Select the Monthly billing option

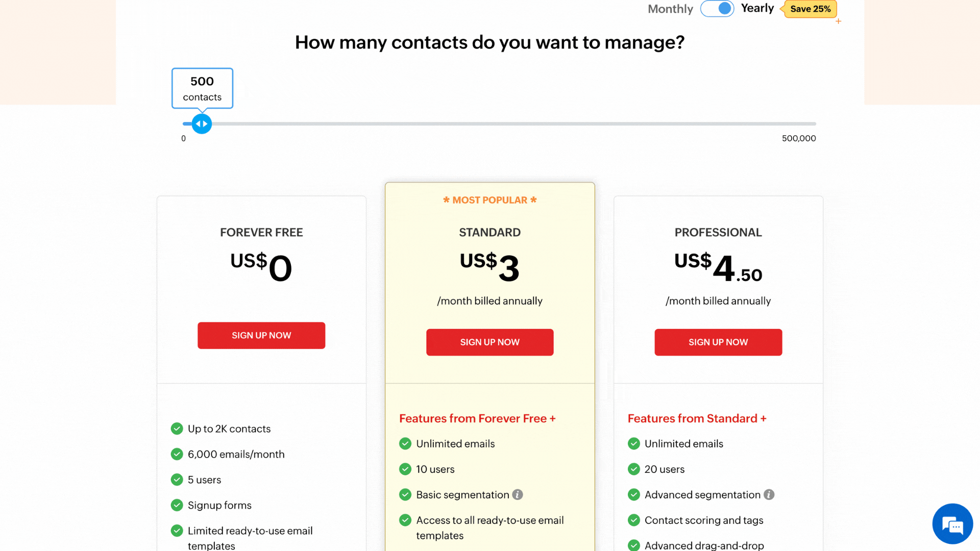click(670, 9)
